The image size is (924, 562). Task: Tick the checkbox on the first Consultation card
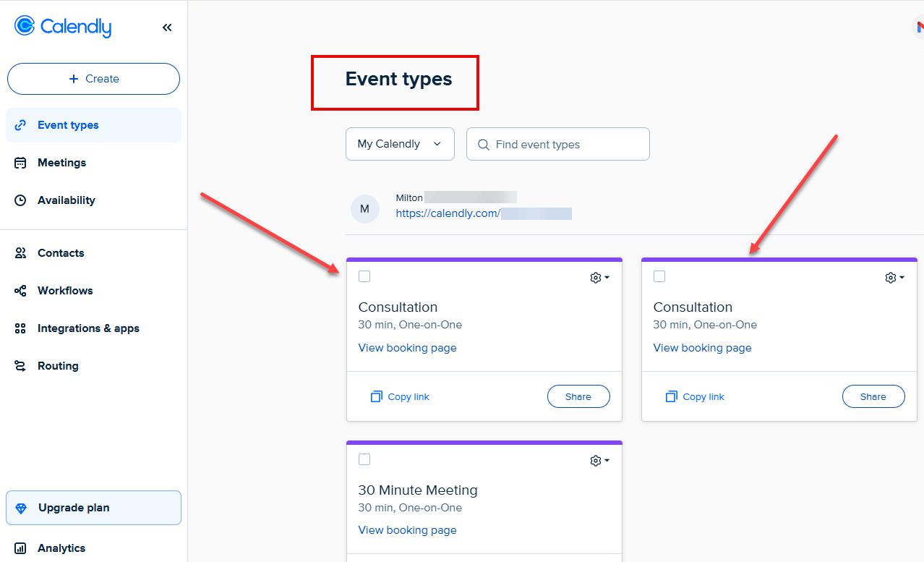point(364,276)
